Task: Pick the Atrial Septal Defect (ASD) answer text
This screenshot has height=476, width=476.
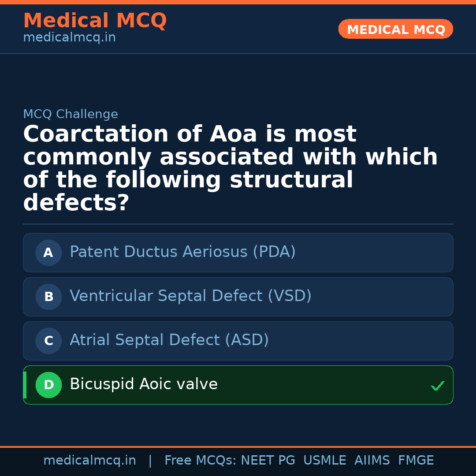Action: coord(169,340)
